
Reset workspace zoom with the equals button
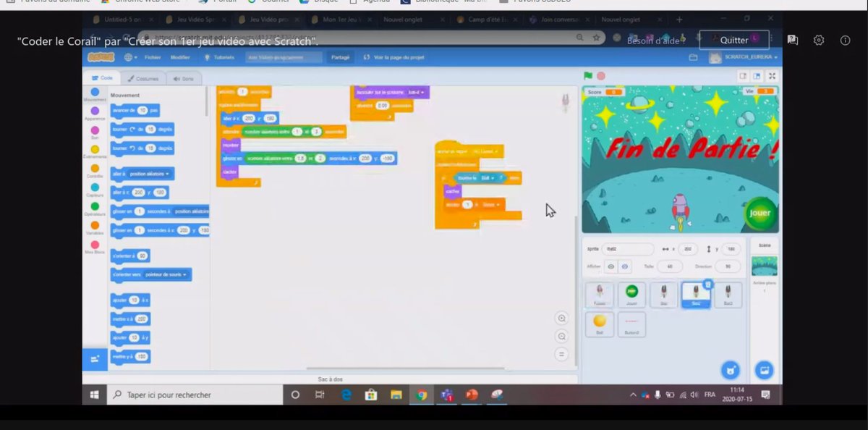point(561,354)
